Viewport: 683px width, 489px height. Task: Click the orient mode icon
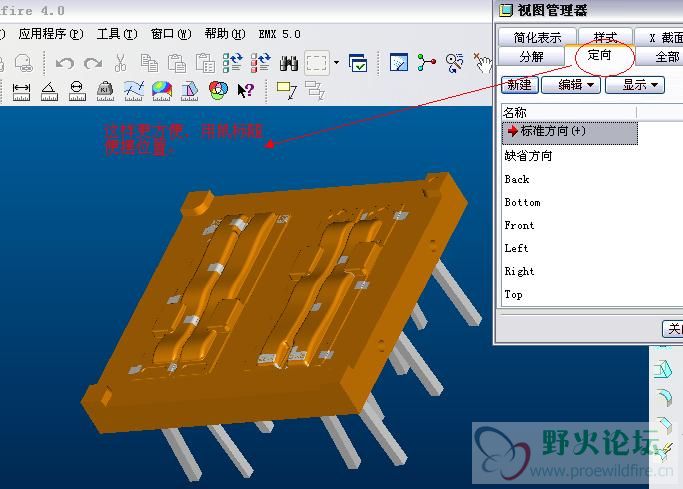tap(454, 63)
